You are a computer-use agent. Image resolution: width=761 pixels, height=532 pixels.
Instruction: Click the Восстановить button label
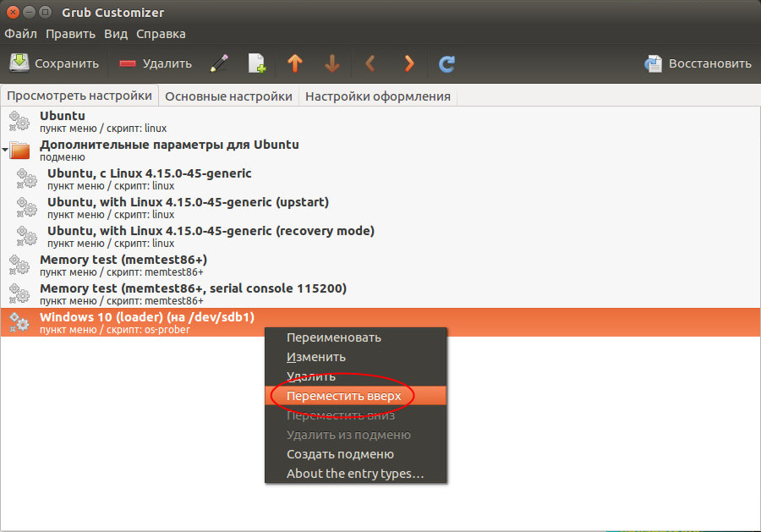coord(710,63)
